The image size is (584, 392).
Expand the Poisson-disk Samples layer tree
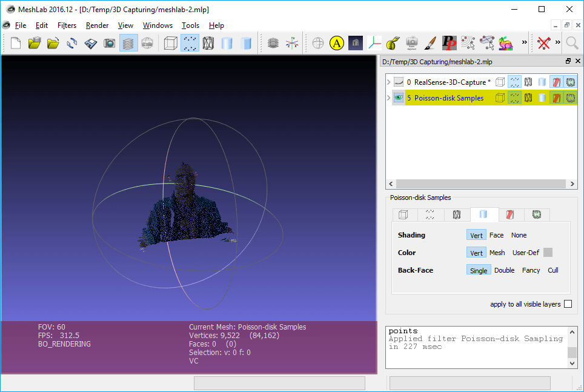[x=388, y=98]
